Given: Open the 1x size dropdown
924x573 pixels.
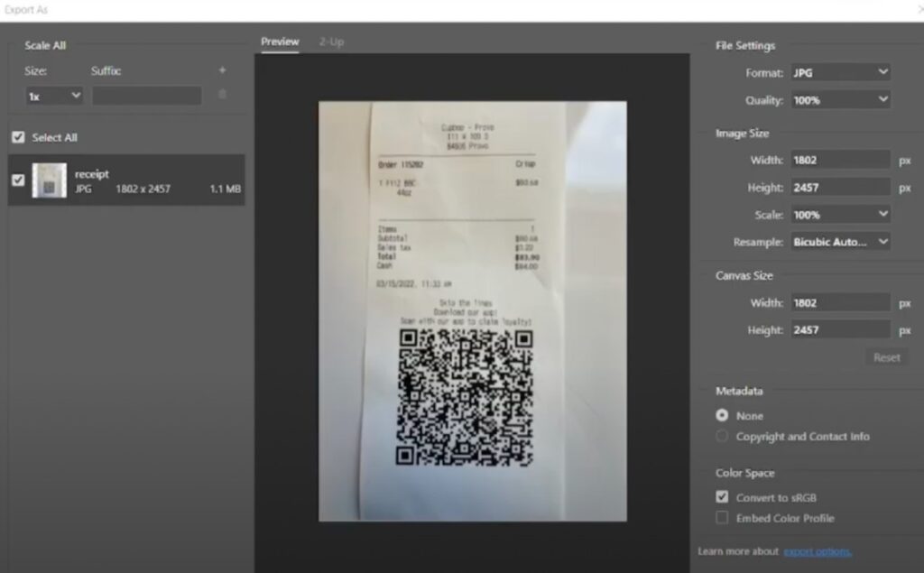Looking at the screenshot, I should point(54,96).
